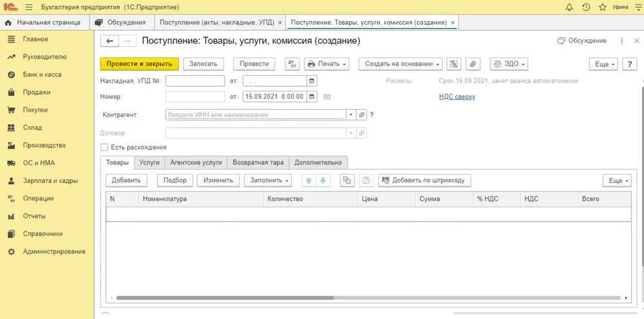Screen dimensions: 644x319
Task: Open ЭДО dropdown
Action: coord(509,63)
